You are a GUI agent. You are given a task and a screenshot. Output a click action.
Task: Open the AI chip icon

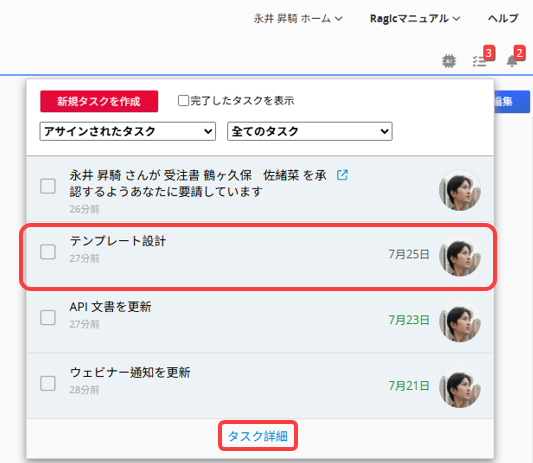[449, 61]
